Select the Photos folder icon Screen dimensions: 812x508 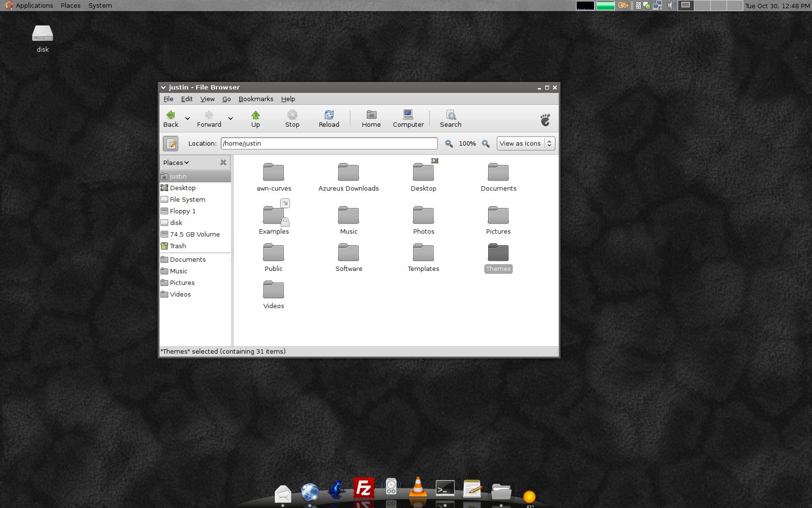[x=423, y=220]
